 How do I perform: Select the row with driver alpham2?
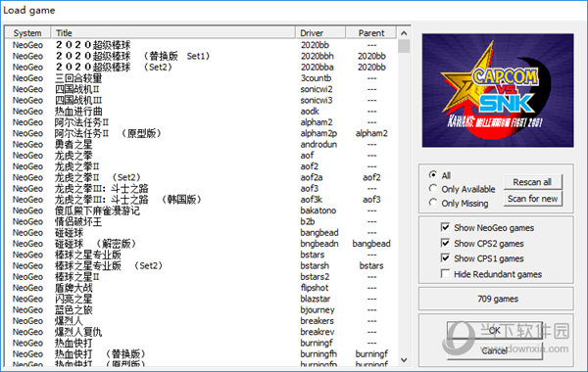[x=201, y=122]
